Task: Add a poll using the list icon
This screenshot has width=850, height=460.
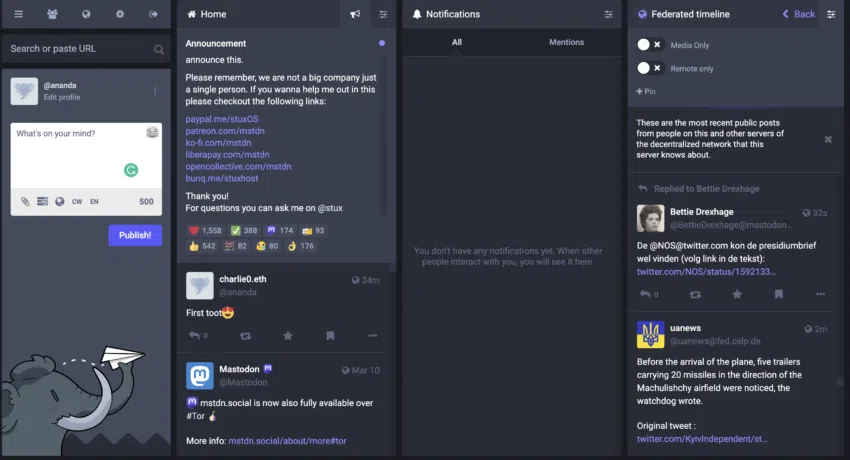Action: [x=42, y=202]
